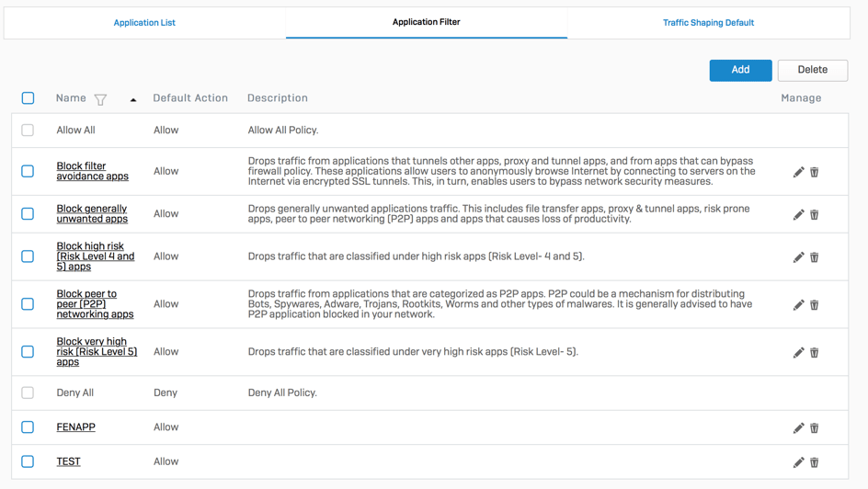The image size is (868, 489).
Task: Check the TEST row checkbox
Action: (28, 461)
